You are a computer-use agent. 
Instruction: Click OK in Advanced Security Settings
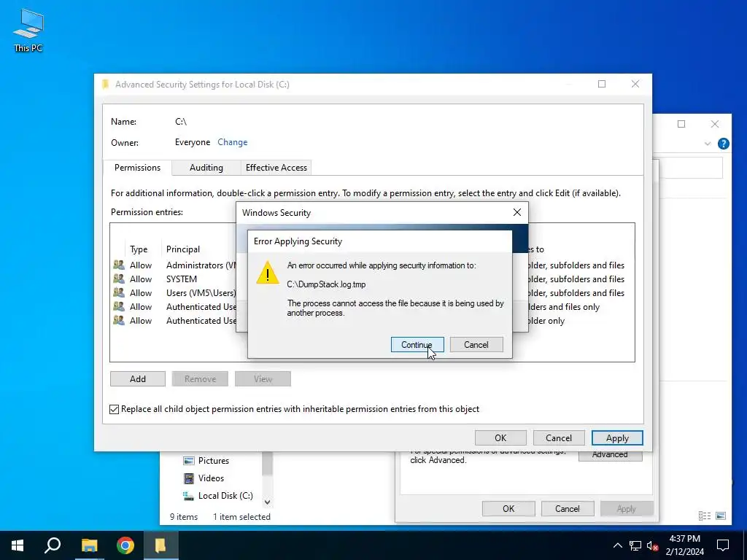[500, 438]
